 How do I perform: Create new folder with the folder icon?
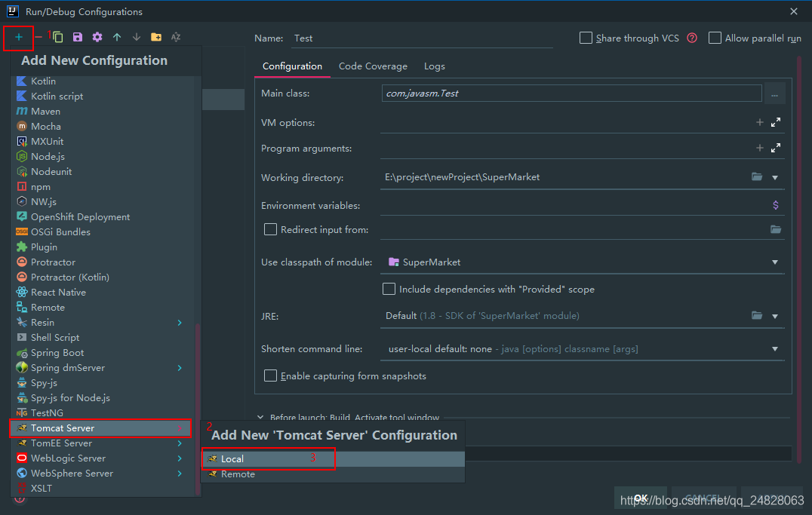[156, 37]
